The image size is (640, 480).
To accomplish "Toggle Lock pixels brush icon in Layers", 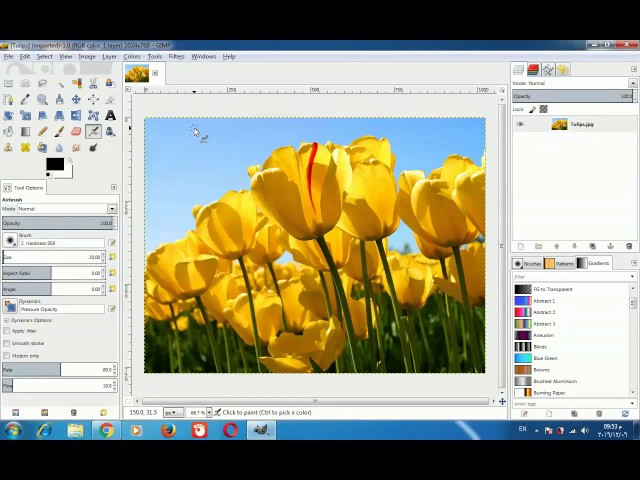I will [532, 109].
